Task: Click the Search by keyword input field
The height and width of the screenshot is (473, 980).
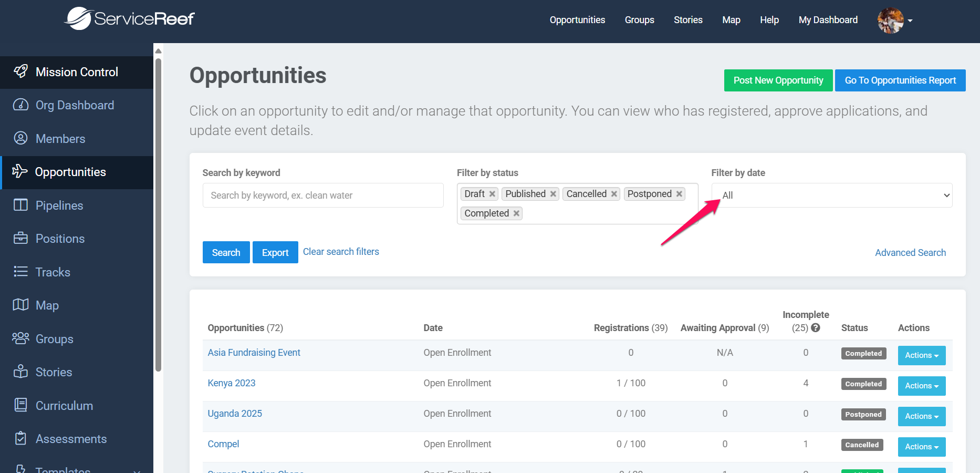Action: coord(323,196)
